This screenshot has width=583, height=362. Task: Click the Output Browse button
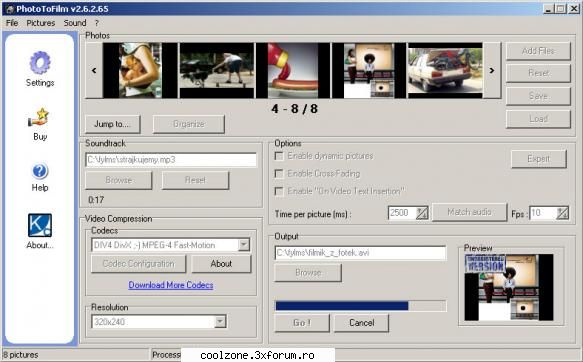[308, 273]
